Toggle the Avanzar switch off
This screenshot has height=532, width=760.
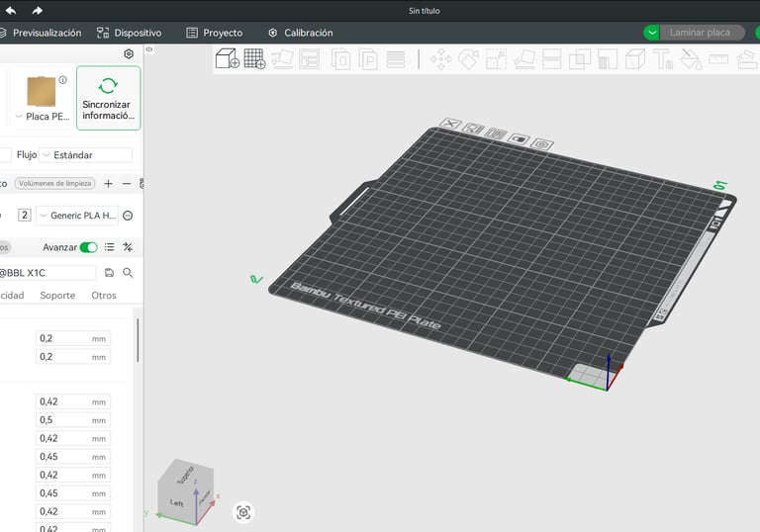point(89,247)
